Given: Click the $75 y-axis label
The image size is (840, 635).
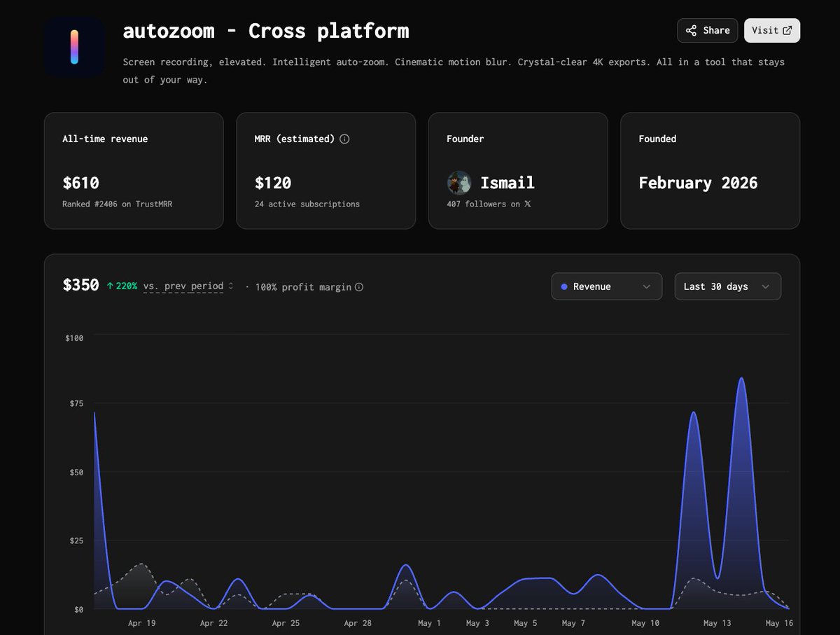Looking at the screenshot, I should 76,404.
